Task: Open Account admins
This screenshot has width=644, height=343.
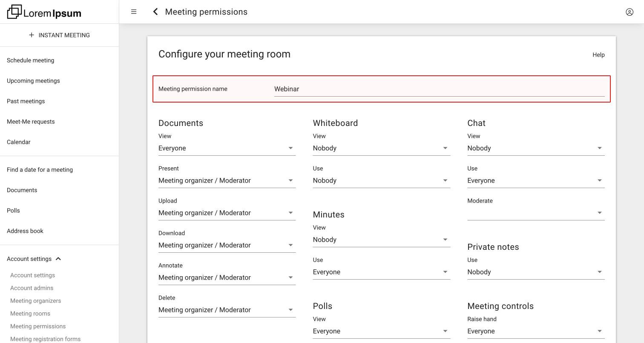Action: pos(32,288)
